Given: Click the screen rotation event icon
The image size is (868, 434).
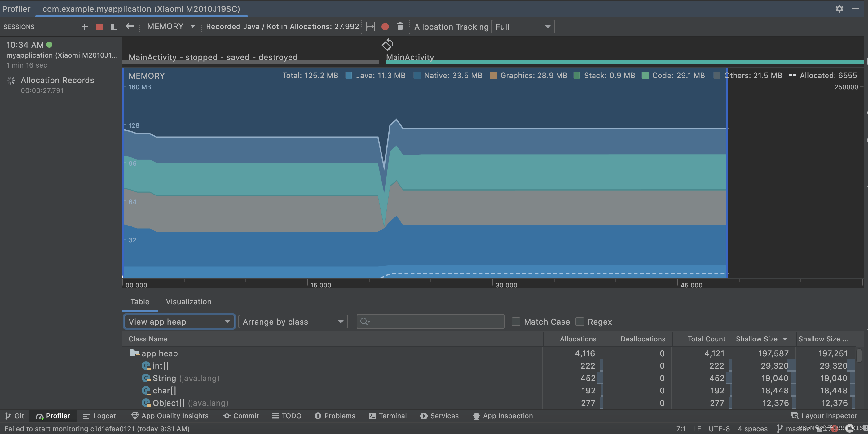Looking at the screenshot, I should (387, 45).
